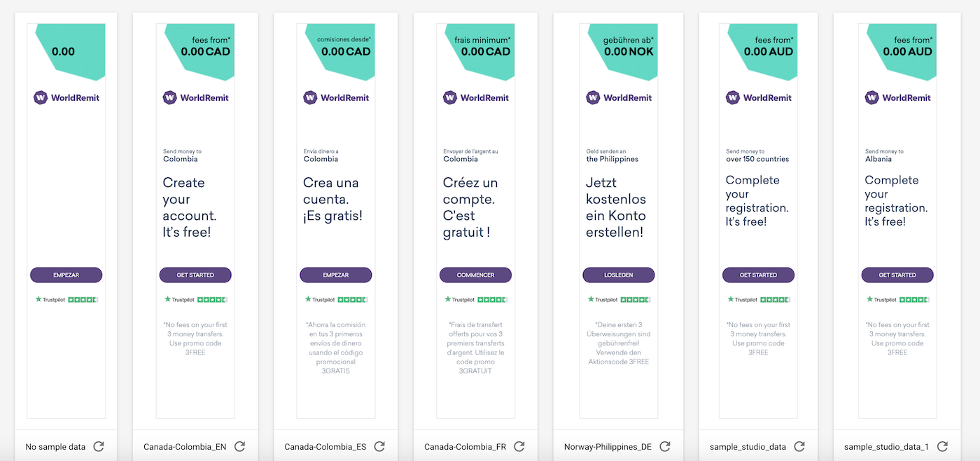The height and width of the screenshot is (461, 980).
Task: Open the Albania banner thumbnail headline
Action: click(897, 200)
